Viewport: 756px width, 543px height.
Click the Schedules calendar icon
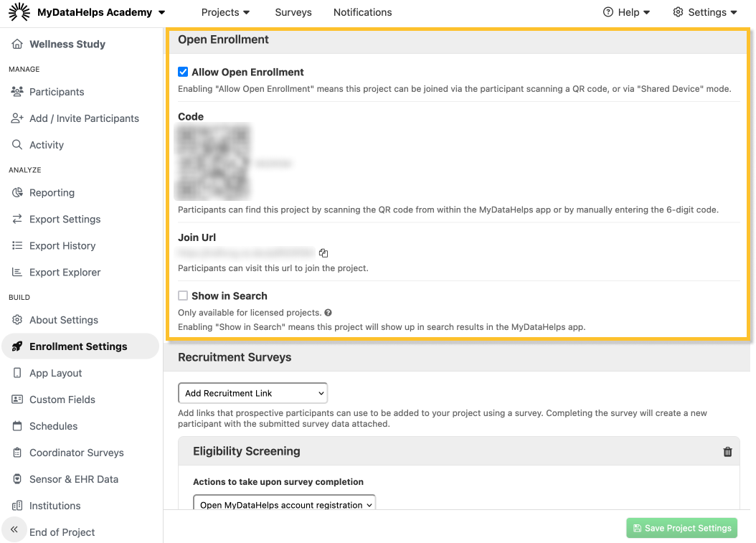click(17, 426)
